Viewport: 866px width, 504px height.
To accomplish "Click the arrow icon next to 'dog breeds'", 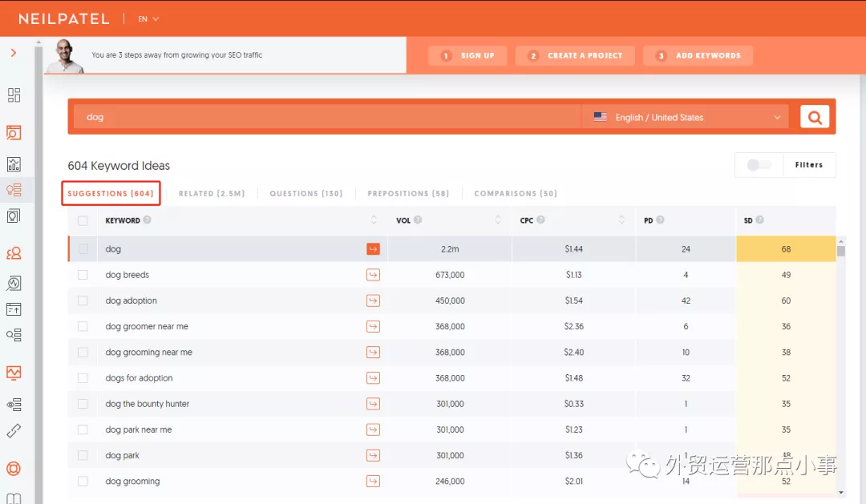I will tap(373, 275).
